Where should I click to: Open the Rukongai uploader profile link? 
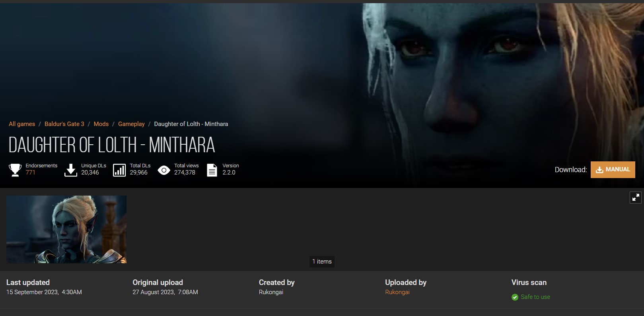[x=397, y=292]
